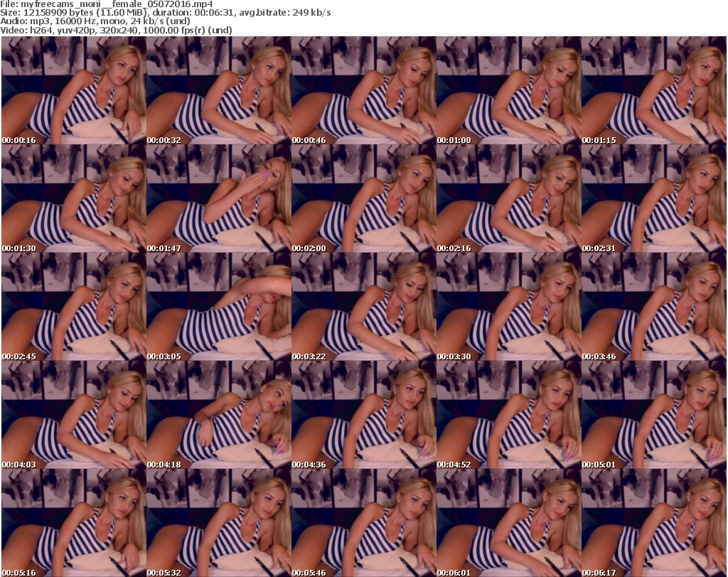
Task: Pick the frame stamped 00:01:00
Action: [508, 90]
